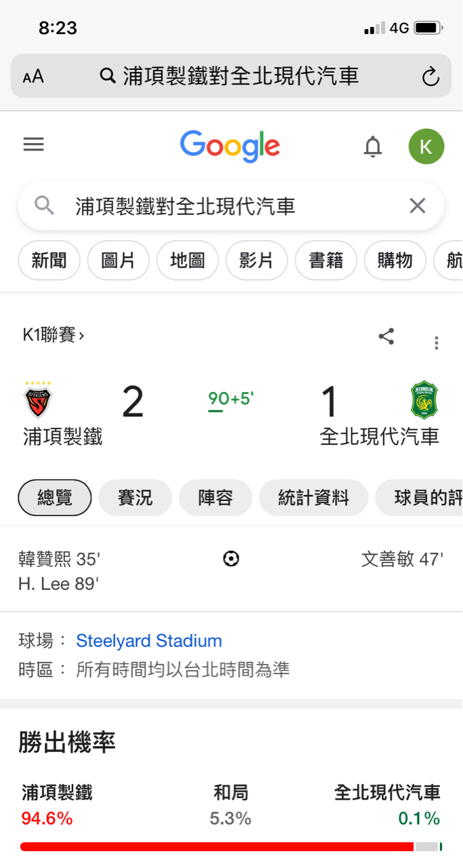Clear the search box with X
The image size is (463, 868).
[417, 206]
